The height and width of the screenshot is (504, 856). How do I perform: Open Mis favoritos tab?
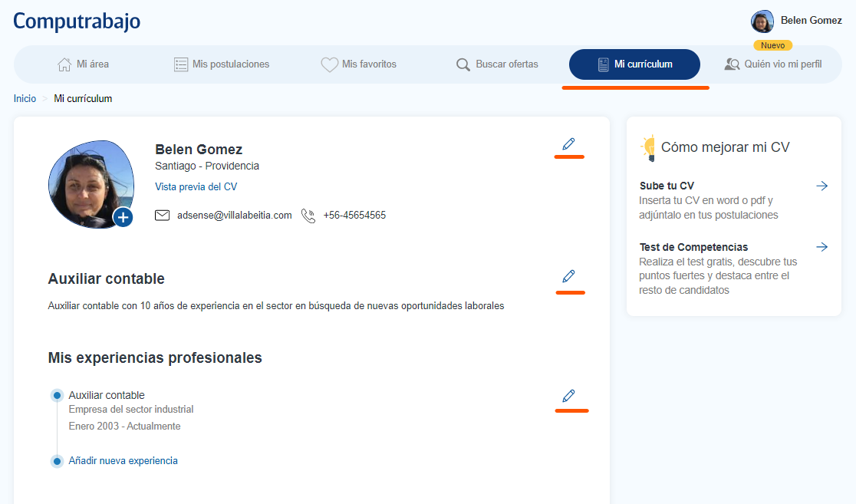pos(358,64)
